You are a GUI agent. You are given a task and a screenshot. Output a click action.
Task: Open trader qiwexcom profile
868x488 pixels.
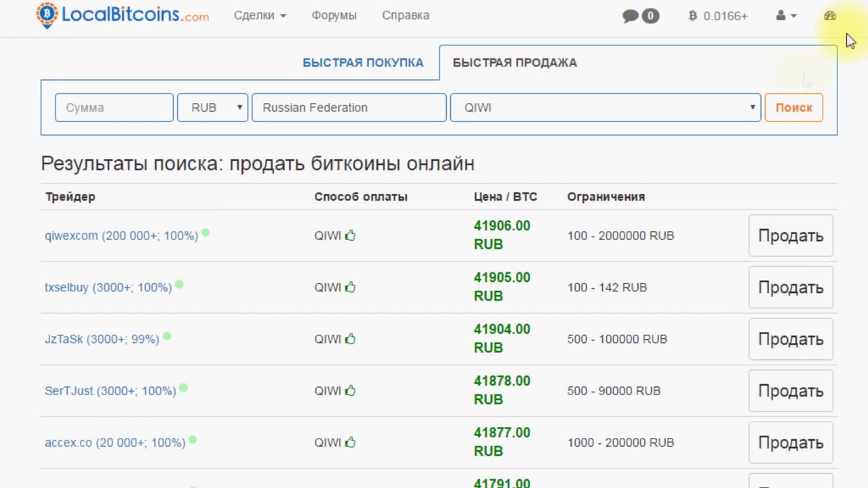121,236
